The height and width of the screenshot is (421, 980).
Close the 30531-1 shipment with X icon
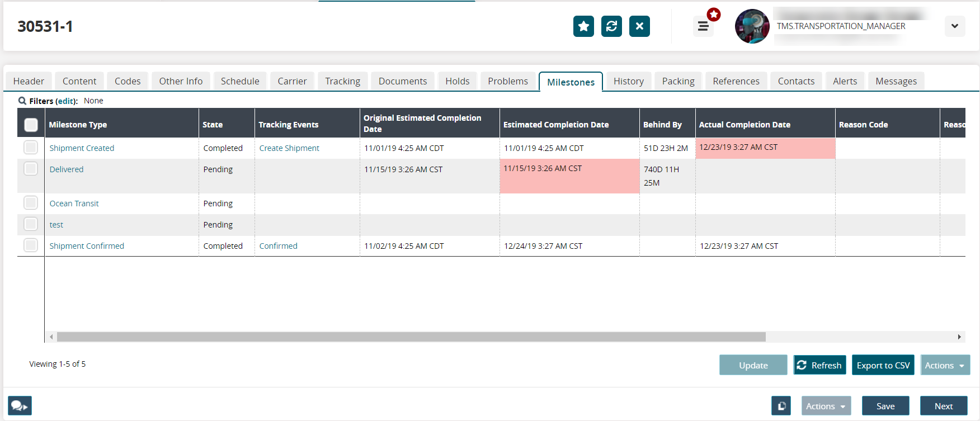(639, 26)
